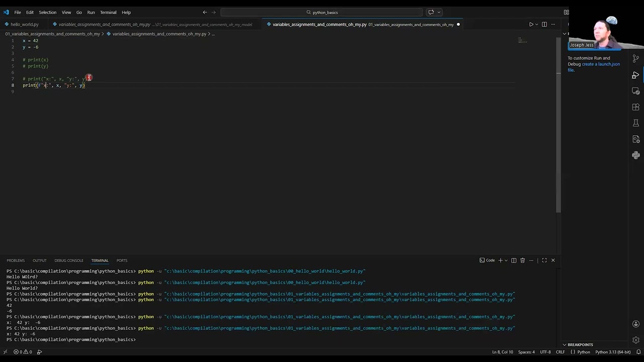Run the current Python file with the play icon
The width and height of the screenshot is (644, 362).
[530, 24]
